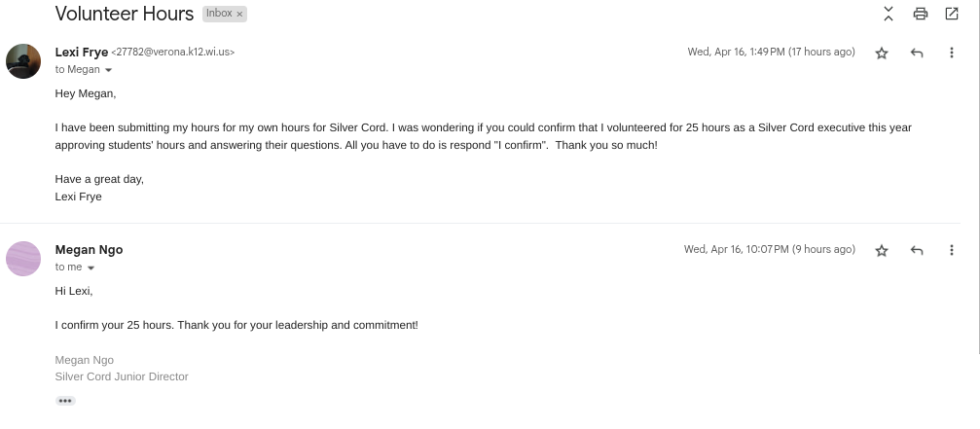Collapse all messages with the arrows icon
980x429 pixels.
tap(888, 14)
